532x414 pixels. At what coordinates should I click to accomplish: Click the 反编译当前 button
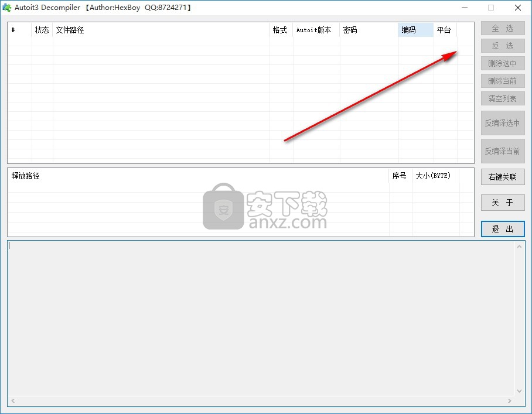tap(503, 151)
